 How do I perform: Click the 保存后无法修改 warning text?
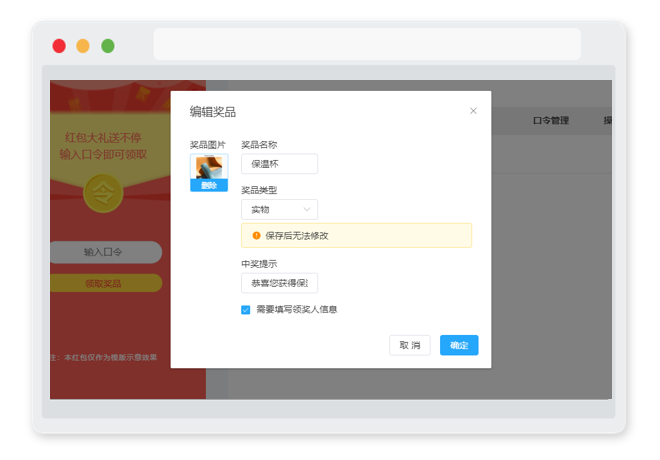[297, 236]
